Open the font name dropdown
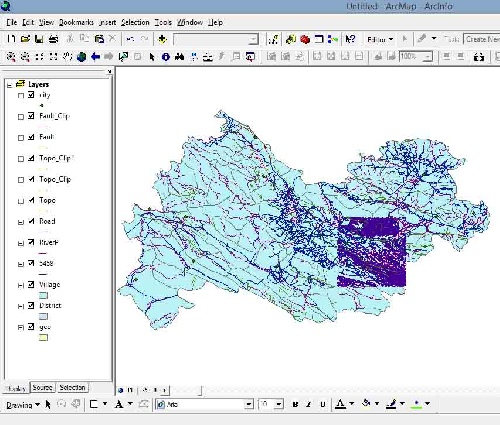Image resolution: width=500 pixels, height=425 pixels. pyautogui.click(x=249, y=404)
